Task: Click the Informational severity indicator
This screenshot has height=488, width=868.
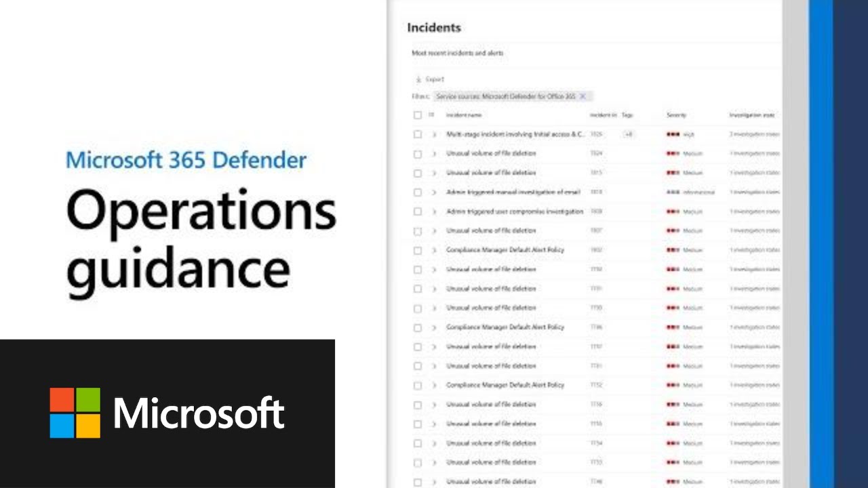Action: coord(690,192)
